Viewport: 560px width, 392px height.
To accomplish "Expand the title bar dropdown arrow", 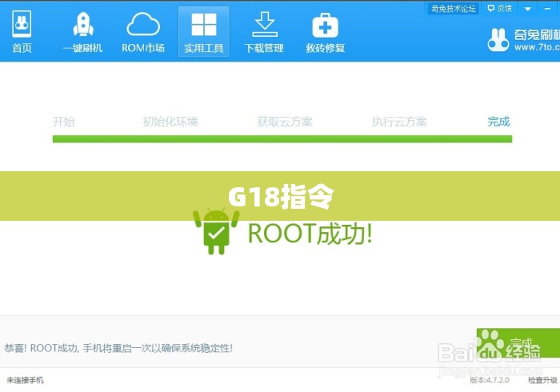I will click(528, 9).
